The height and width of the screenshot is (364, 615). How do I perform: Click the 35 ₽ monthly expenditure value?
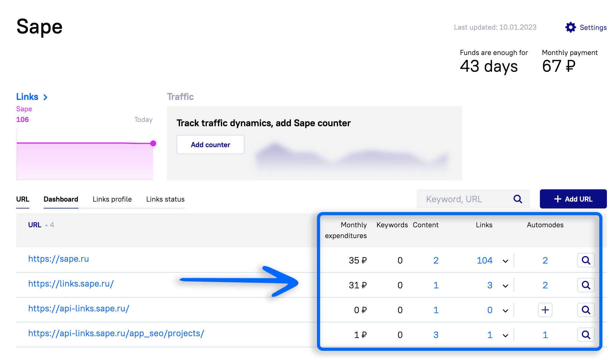tap(358, 261)
